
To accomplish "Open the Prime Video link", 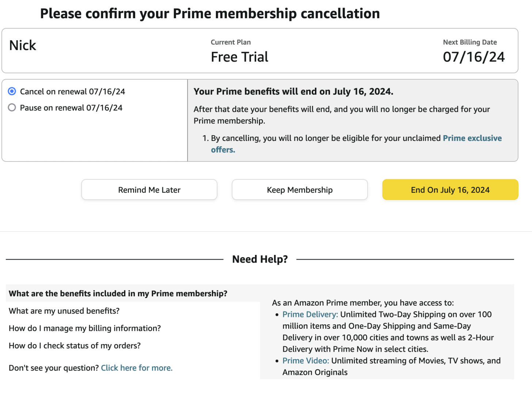I will click(306, 361).
